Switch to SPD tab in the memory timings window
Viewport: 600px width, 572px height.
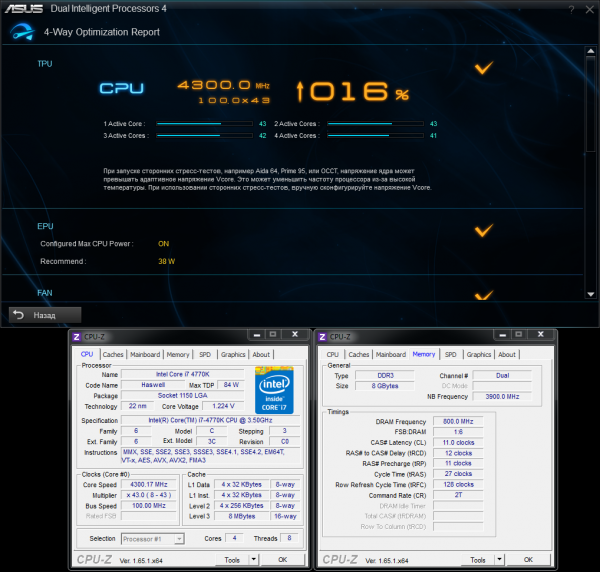pos(451,354)
